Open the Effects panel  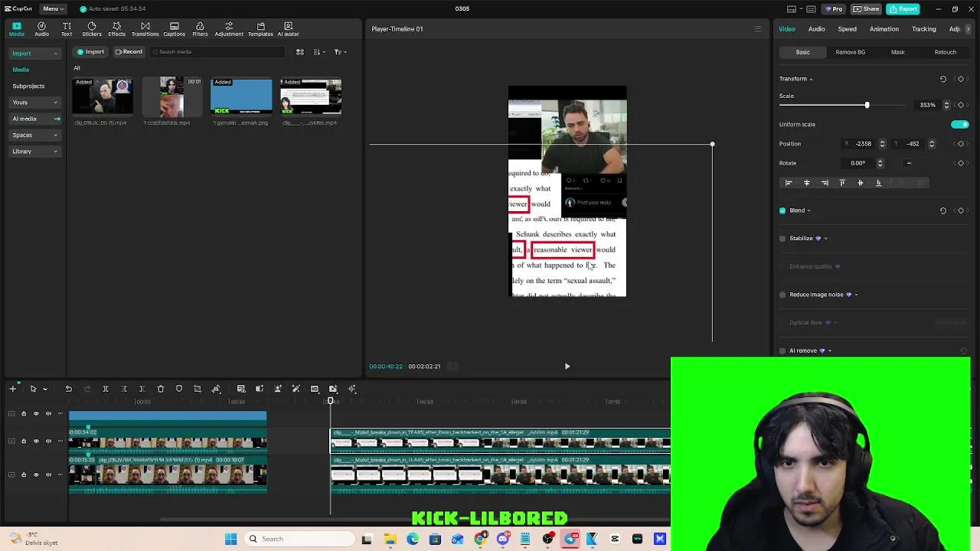click(x=116, y=29)
